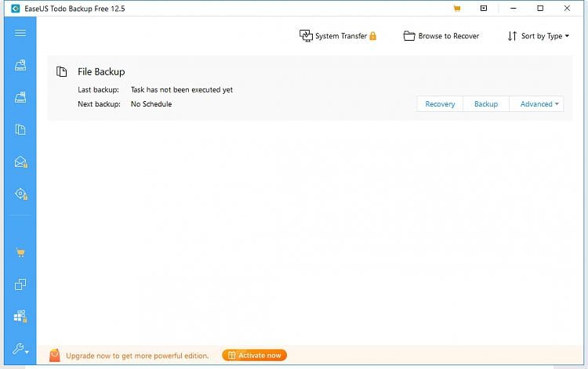Open locked System Clone icon in sidebar
Screen dimensions: 588x369
tap(20, 317)
